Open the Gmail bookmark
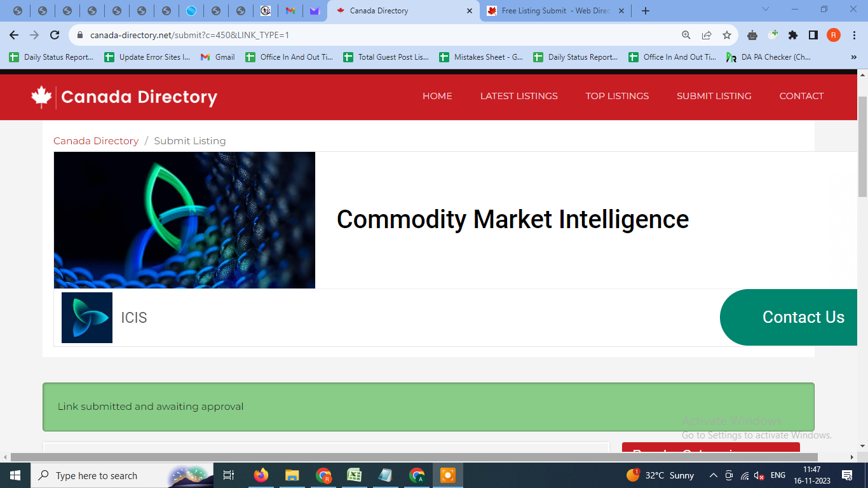Screen dimensions: 868x488 [x=218, y=57]
